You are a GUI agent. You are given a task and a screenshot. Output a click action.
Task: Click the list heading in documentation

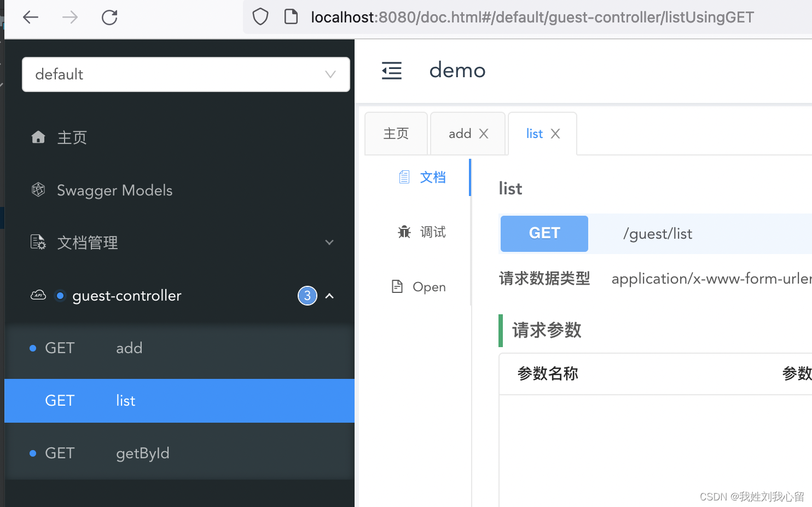point(511,188)
